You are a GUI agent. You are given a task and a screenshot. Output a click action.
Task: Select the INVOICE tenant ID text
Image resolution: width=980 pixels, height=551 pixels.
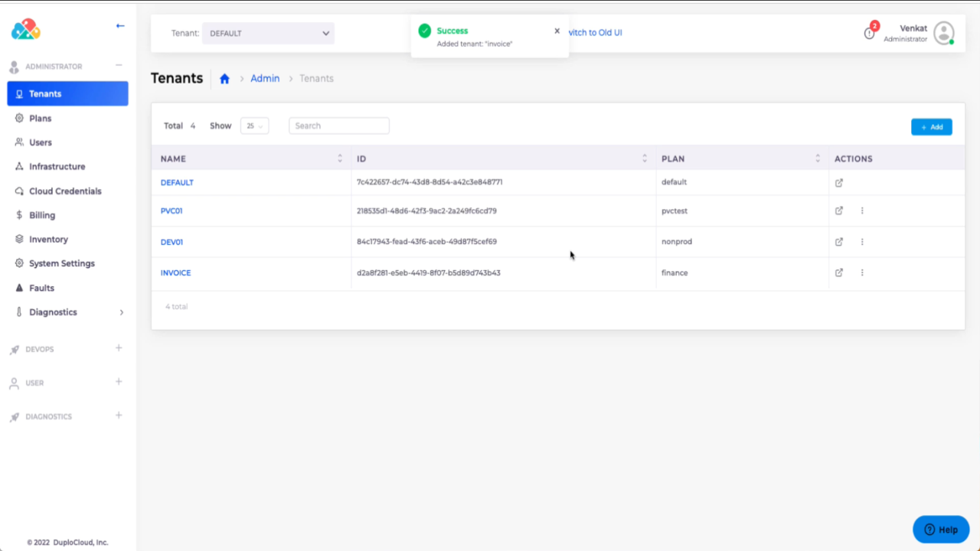[x=428, y=272]
